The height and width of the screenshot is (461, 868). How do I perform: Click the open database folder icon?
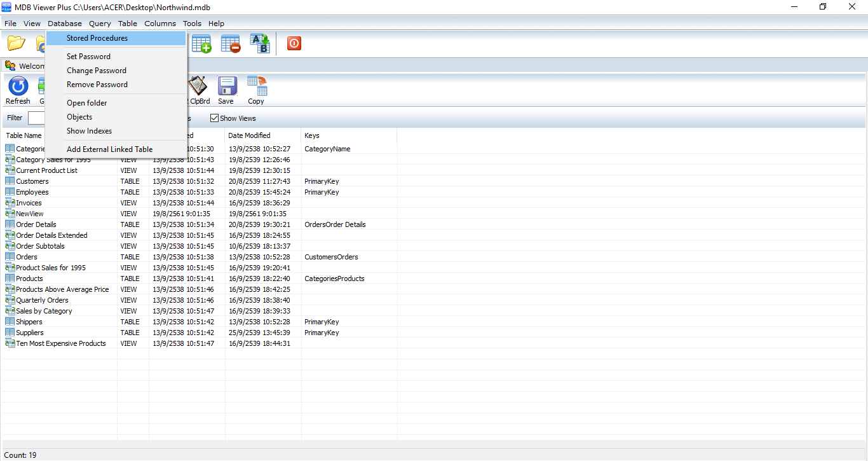coord(17,43)
